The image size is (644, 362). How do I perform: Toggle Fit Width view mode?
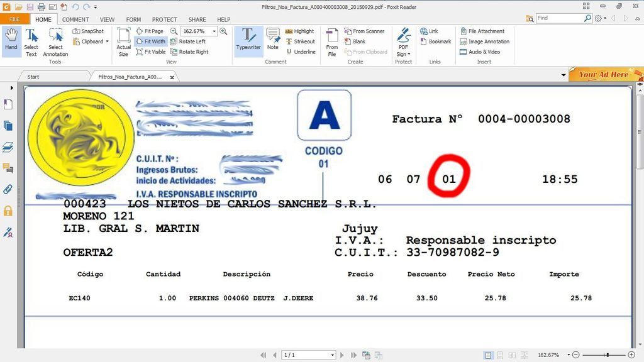[x=150, y=41]
